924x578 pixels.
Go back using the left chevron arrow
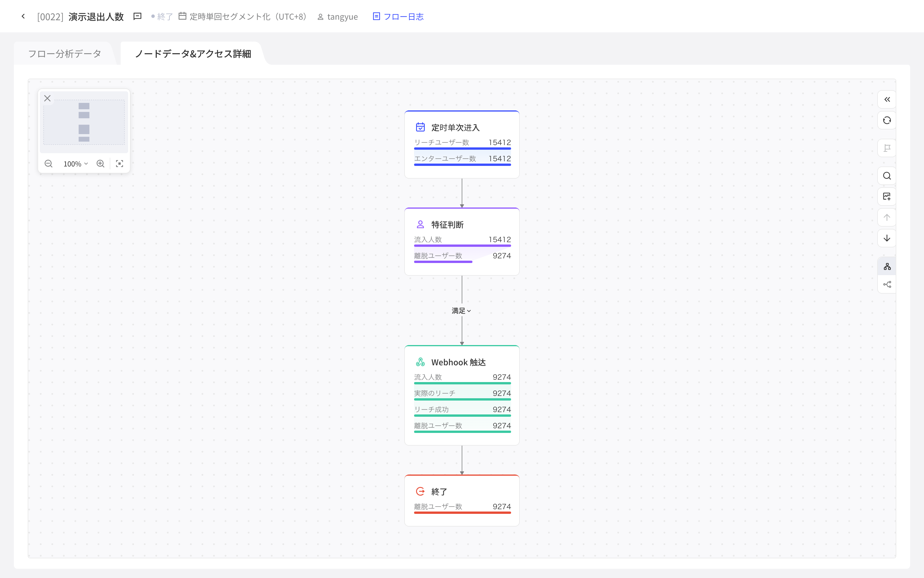pos(23,16)
